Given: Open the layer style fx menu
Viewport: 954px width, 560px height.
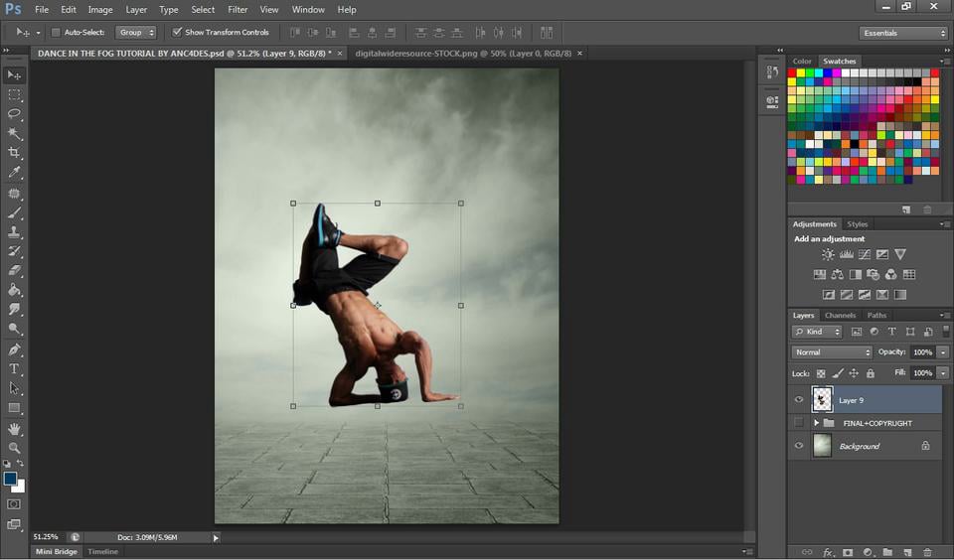Looking at the screenshot, I should [828, 553].
